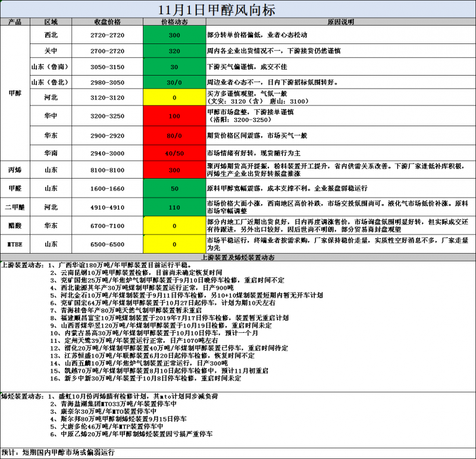
Task: Click yellow cell 0 for 河北 甲醇
Action: 174,98
